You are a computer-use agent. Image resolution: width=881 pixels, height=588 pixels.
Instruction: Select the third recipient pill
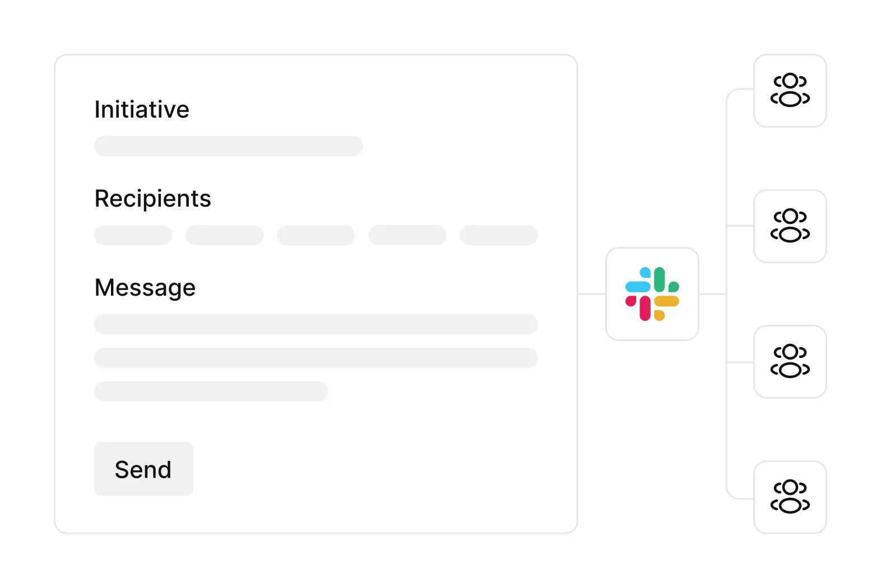pyautogui.click(x=316, y=235)
